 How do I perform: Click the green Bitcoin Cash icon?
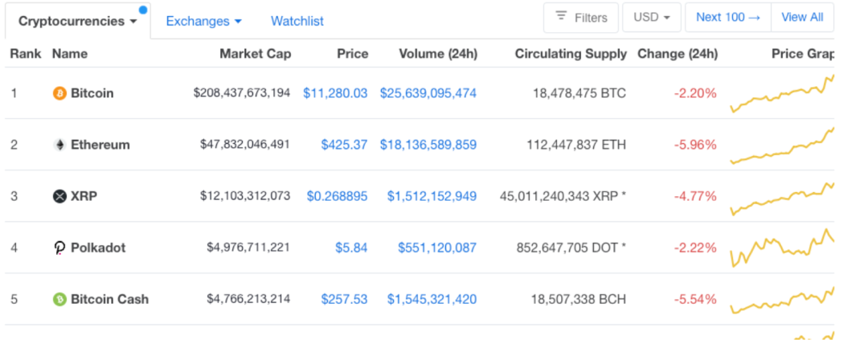point(59,299)
